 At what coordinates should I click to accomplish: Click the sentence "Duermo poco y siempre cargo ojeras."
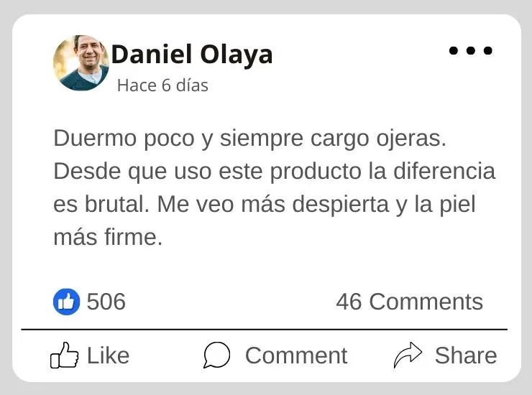[x=250, y=139]
